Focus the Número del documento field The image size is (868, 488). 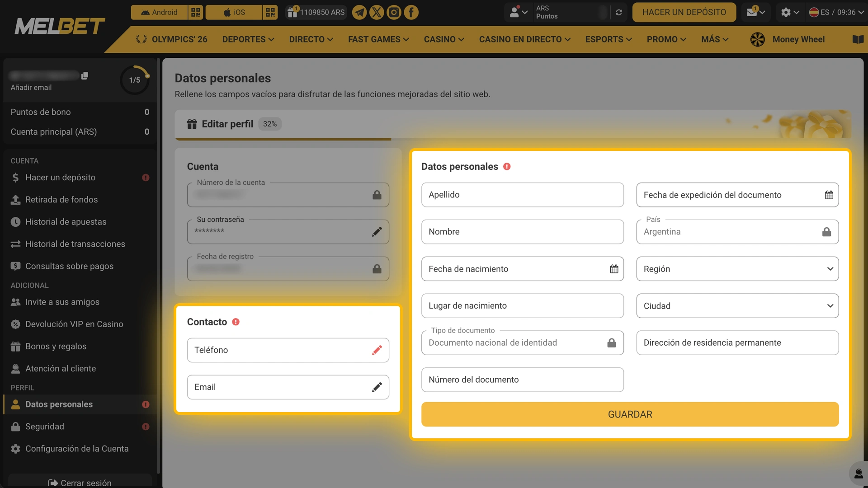[523, 380]
